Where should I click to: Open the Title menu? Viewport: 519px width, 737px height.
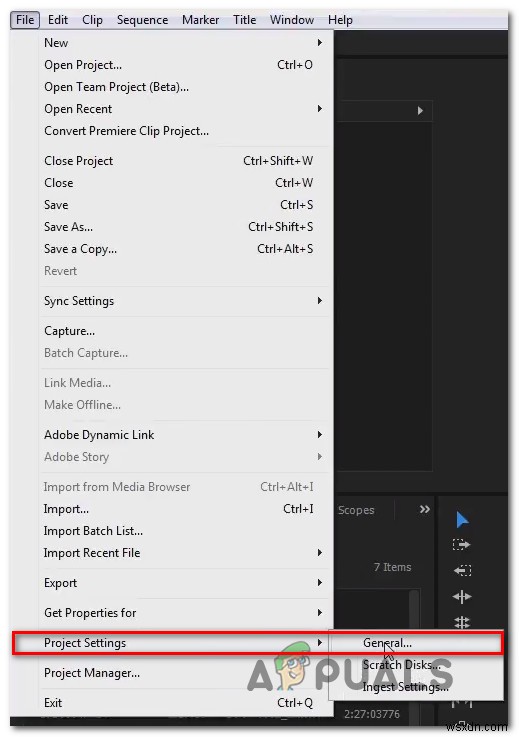[x=244, y=20]
